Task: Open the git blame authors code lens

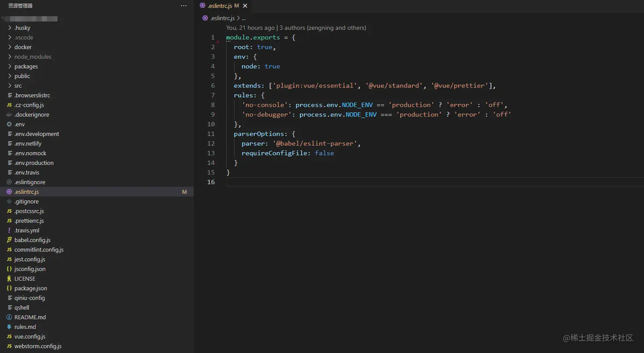Action: point(296,28)
